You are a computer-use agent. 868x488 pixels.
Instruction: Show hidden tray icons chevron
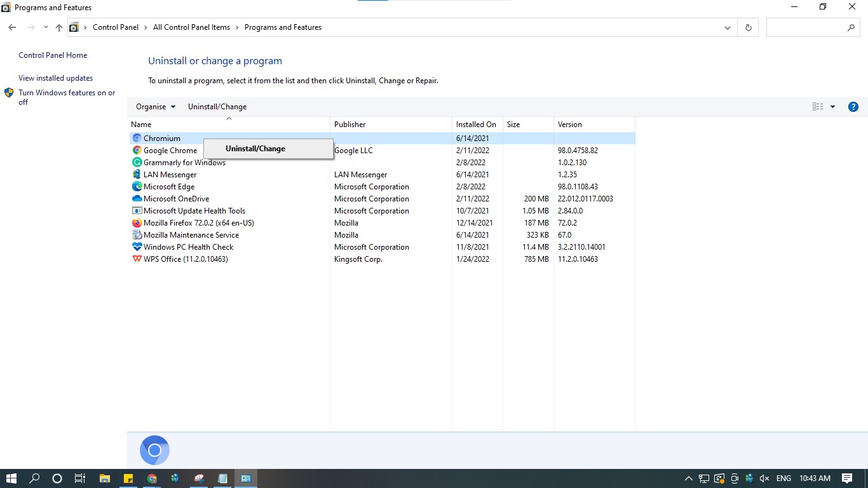coord(688,478)
